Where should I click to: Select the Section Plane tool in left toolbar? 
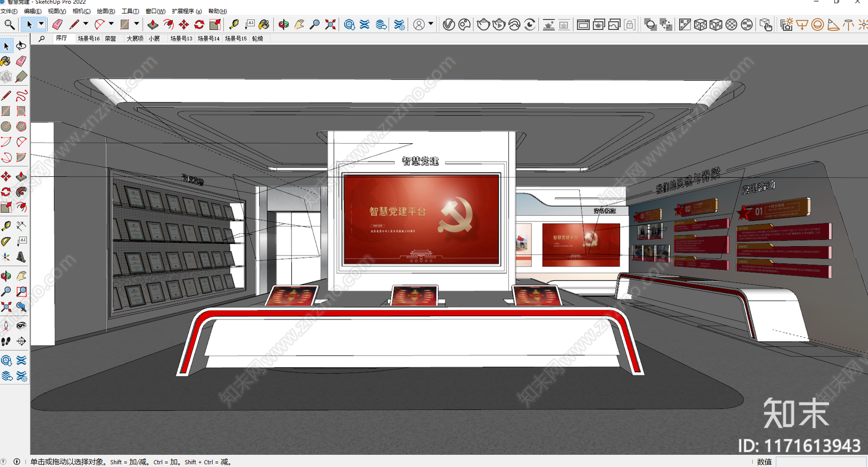tap(21, 341)
